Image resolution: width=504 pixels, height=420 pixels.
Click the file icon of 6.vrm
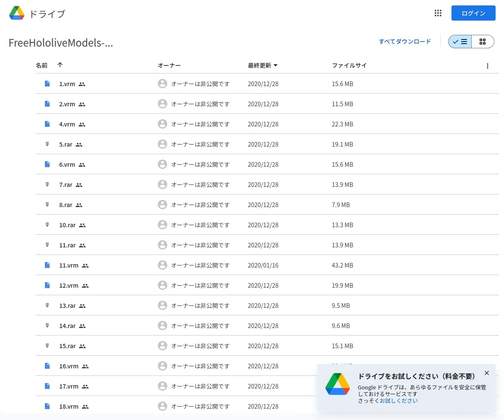tap(47, 164)
